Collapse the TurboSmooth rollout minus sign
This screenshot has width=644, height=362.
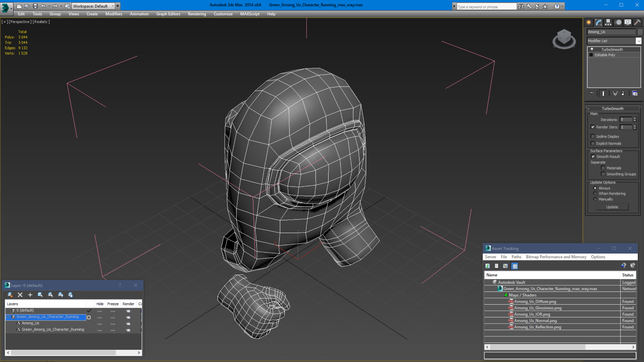coord(589,108)
